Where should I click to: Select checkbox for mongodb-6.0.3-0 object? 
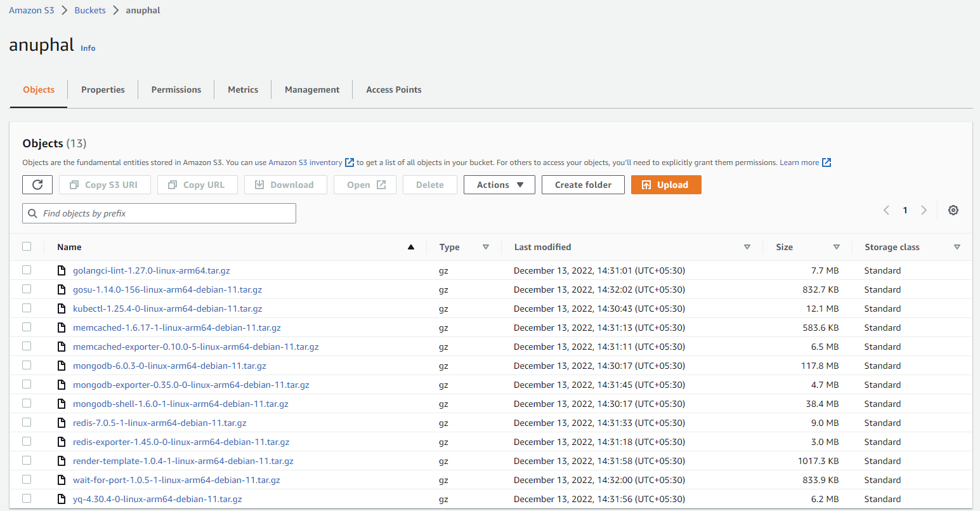pyautogui.click(x=27, y=365)
